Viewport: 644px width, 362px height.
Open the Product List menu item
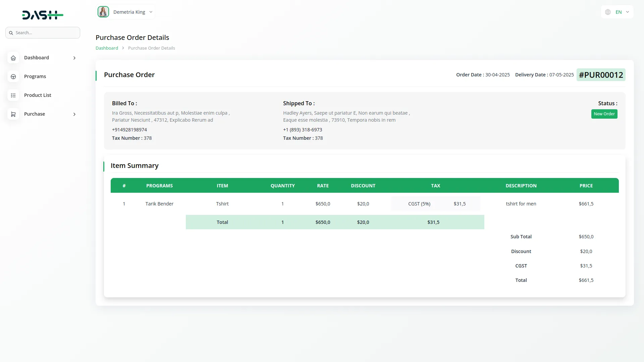[38, 95]
